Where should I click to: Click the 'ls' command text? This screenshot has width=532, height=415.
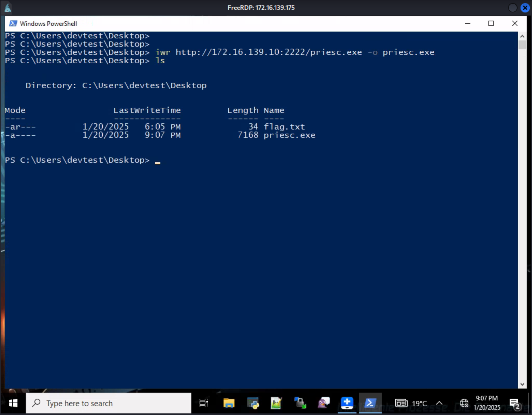pos(160,61)
